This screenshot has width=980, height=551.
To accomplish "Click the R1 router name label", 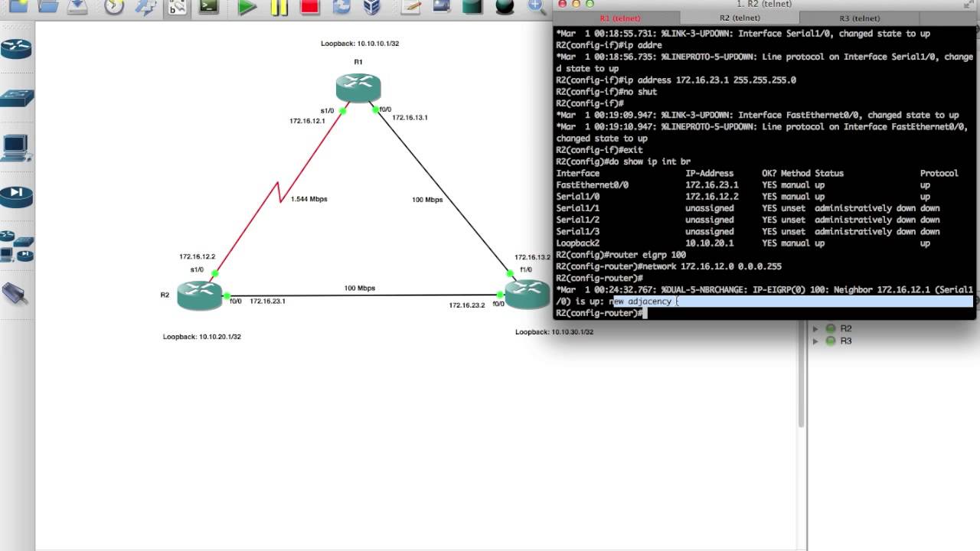I will pyautogui.click(x=358, y=62).
